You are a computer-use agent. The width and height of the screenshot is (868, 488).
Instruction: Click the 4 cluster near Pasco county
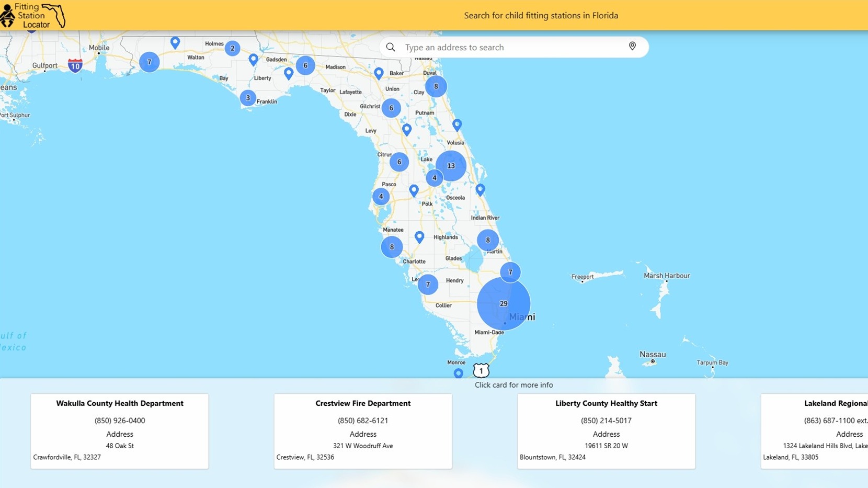[x=381, y=197]
